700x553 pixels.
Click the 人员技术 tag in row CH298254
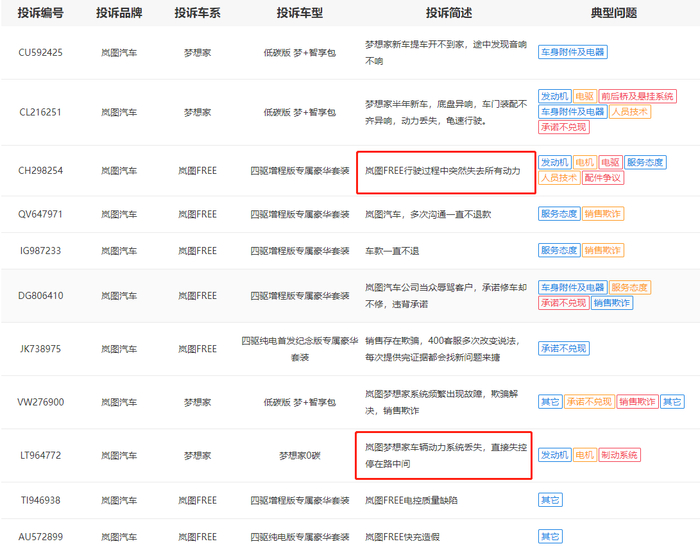point(559,178)
